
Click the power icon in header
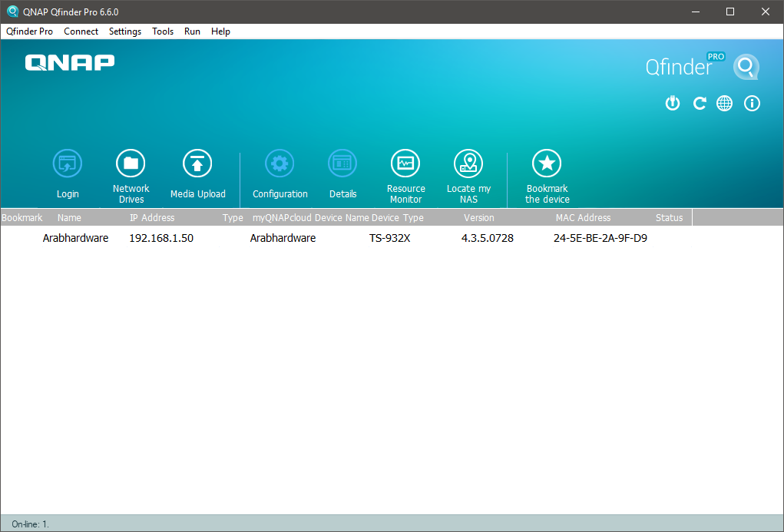coord(673,104)
